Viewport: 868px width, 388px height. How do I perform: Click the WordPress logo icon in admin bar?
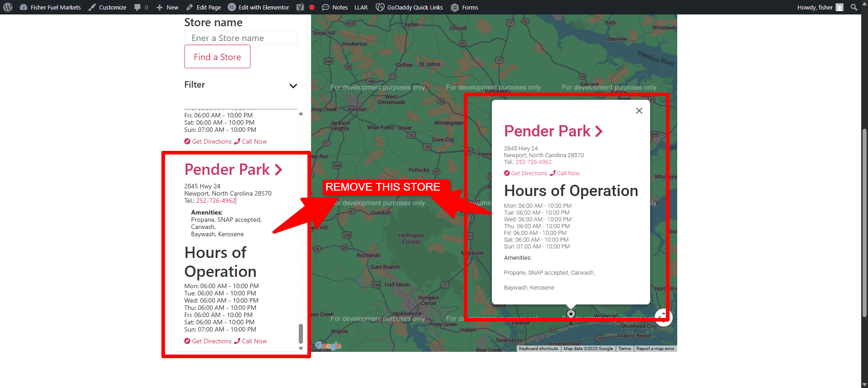click(8, 7)
